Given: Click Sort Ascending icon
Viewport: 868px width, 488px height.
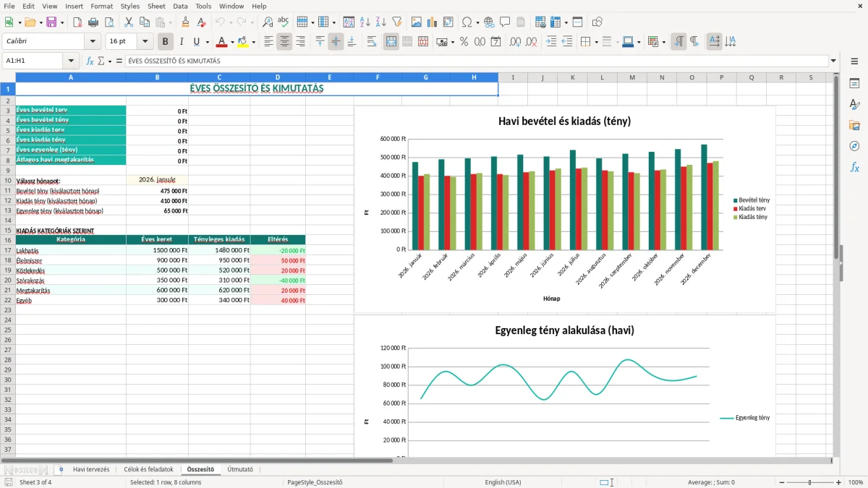Looking at the screenshot, I should pyautogui.click(x=365, y=22).
